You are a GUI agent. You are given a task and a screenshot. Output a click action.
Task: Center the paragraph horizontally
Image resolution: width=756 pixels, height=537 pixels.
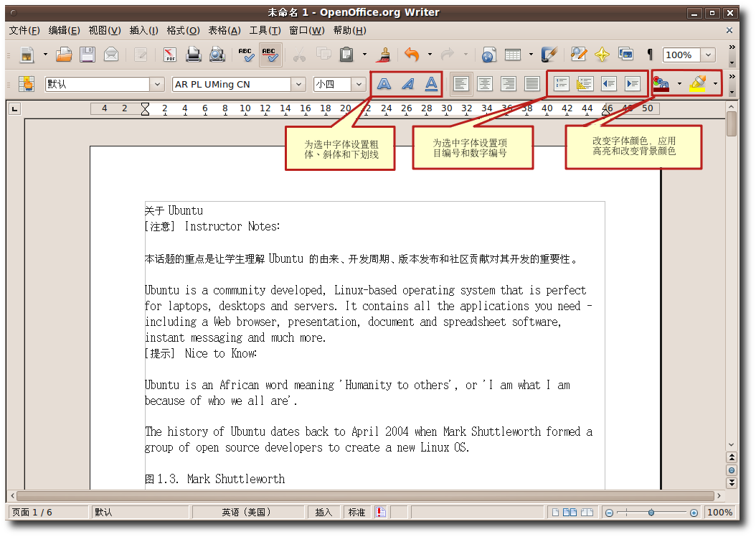click(x=485, y=84)
